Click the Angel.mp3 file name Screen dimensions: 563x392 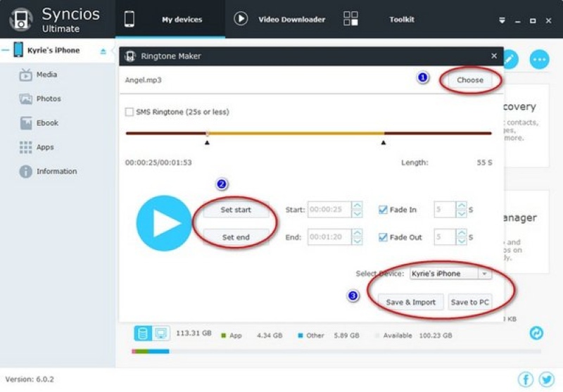click(143, 80)
